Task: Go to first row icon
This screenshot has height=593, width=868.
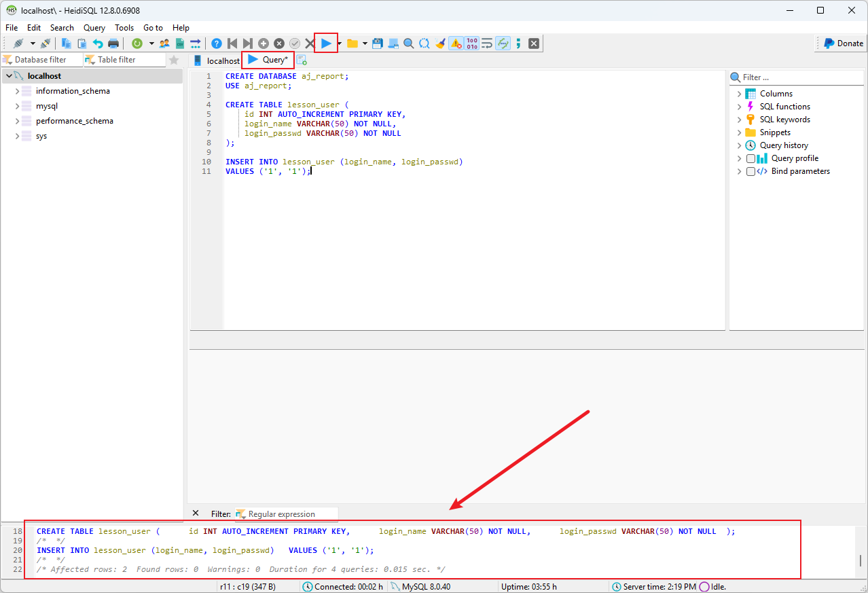Action: 232,43
